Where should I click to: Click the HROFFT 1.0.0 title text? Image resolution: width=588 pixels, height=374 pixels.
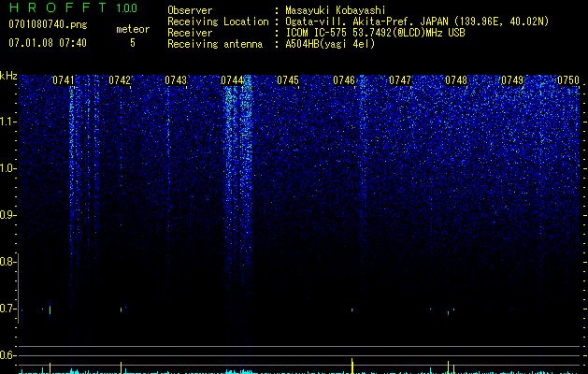tap(73, 7)
